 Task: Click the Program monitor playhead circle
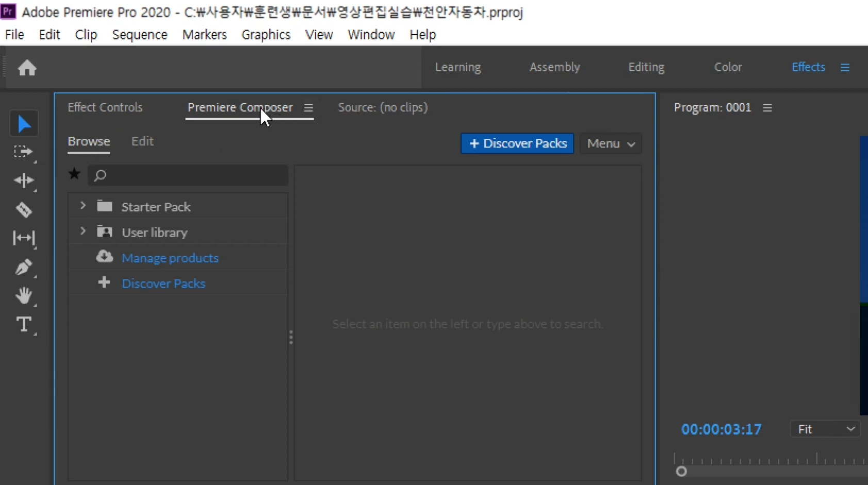pos(681,472)
